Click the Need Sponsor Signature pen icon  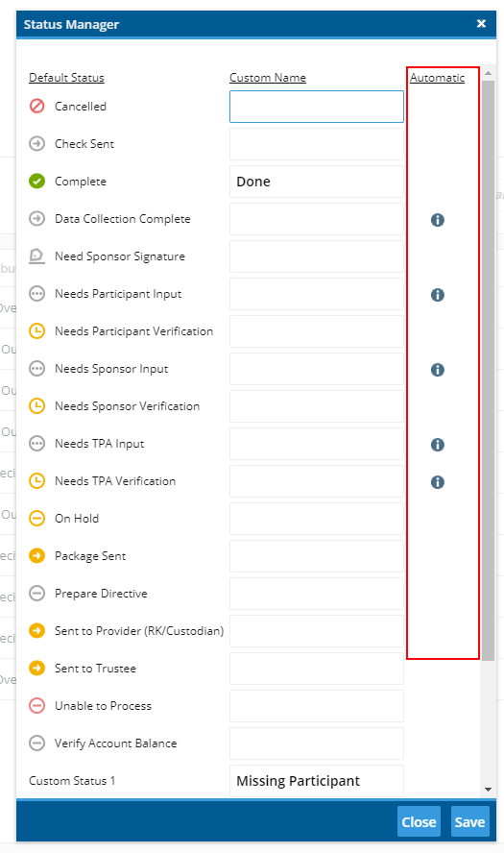[x=37, y=256]
